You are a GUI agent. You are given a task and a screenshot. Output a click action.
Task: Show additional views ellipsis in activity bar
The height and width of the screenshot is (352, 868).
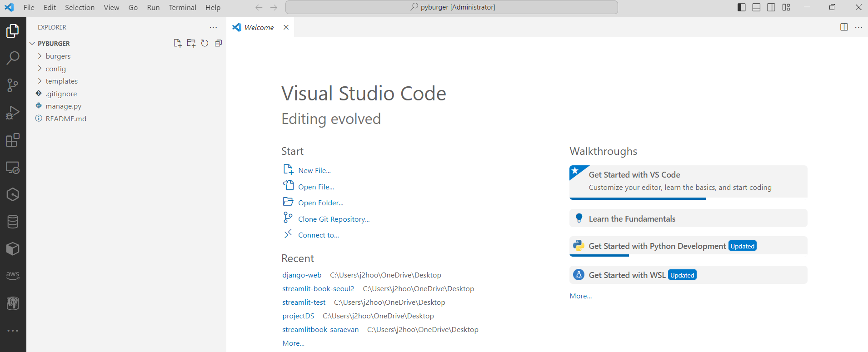point(13,331)
